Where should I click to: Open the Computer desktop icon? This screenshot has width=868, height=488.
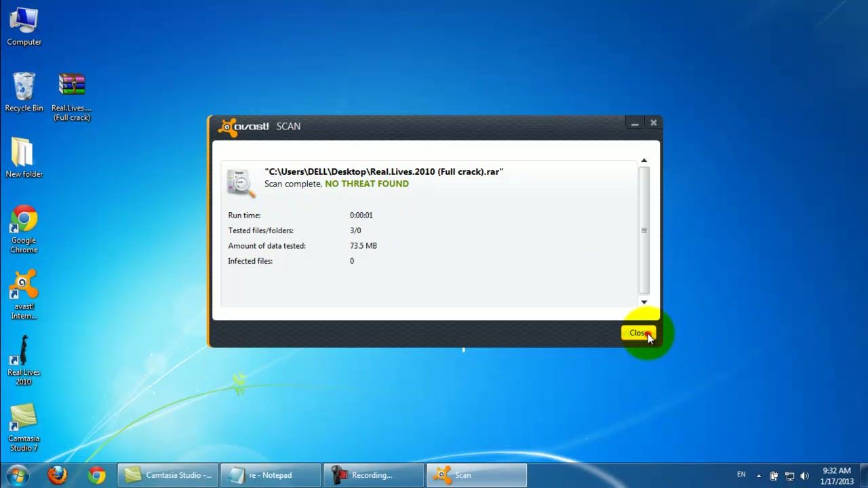coord(24,27)
